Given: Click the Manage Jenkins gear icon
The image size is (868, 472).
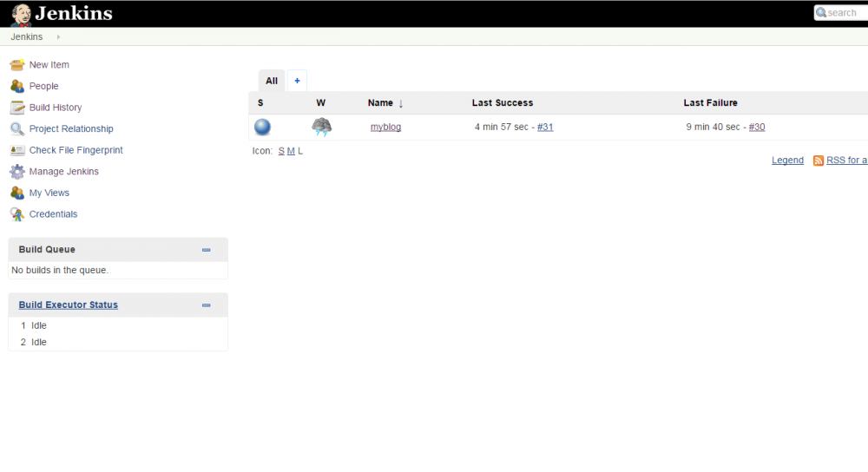Looking at the screenshot, I should pos(17,172).
